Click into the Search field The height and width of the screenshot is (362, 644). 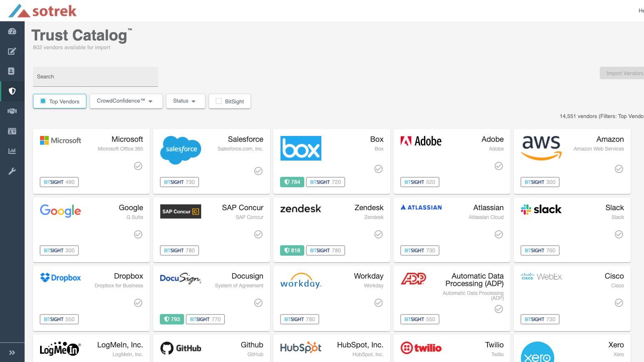point(96,77)
